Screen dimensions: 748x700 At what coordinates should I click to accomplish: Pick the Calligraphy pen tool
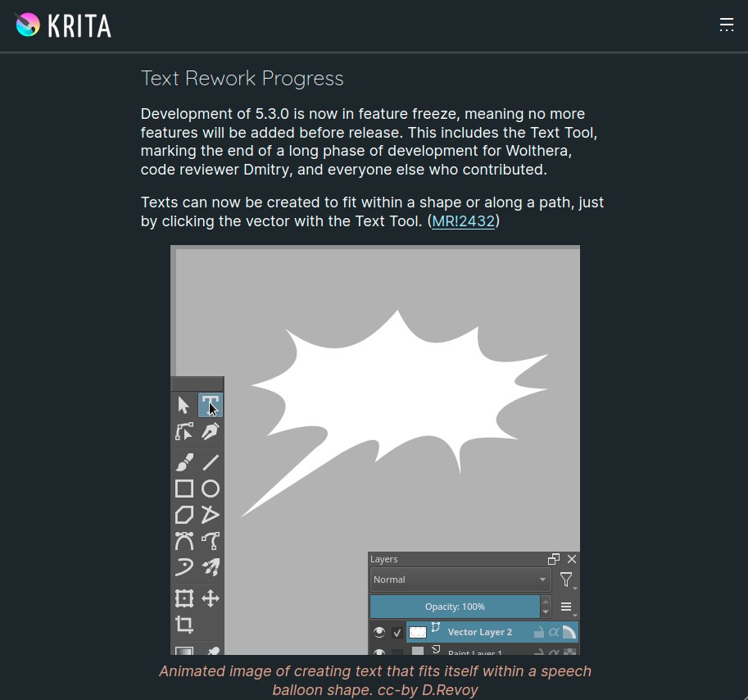pos(211,432)
